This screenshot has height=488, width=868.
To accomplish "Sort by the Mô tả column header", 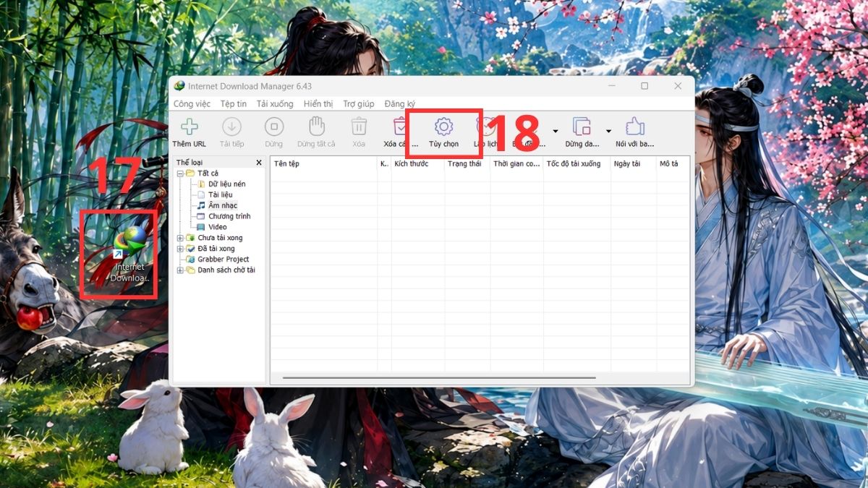I will coord(673,164).
